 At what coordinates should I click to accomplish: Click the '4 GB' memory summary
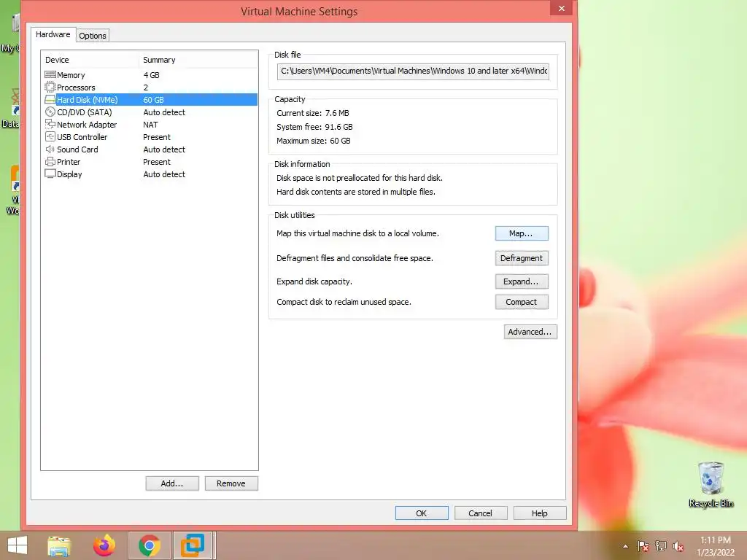pos(152,75)
